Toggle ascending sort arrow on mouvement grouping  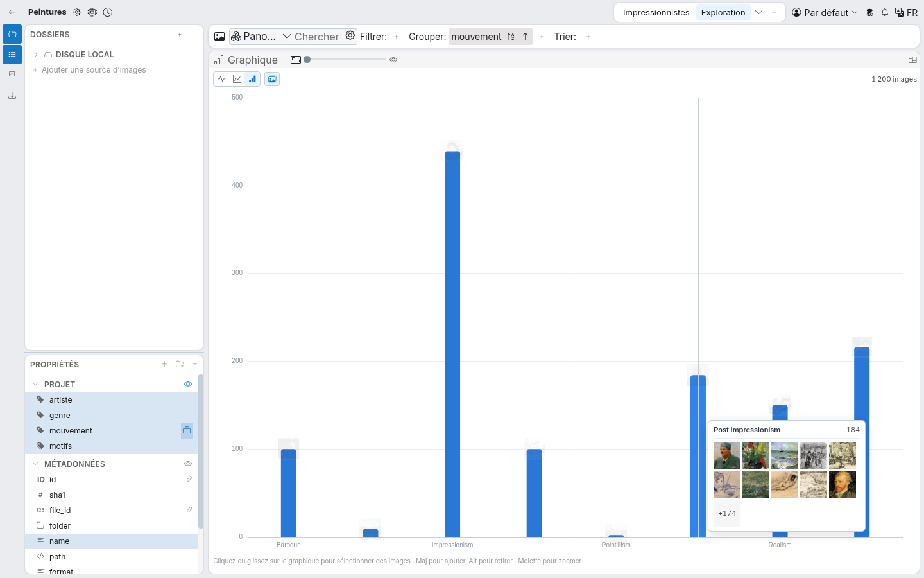(526, 37)
